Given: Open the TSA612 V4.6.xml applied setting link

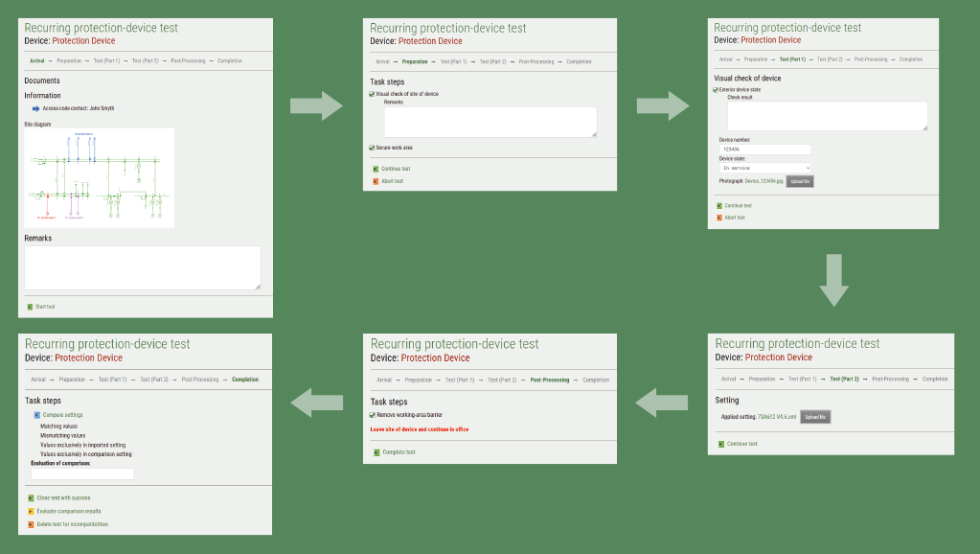Looking at the screenshot, I should (777, 417).
